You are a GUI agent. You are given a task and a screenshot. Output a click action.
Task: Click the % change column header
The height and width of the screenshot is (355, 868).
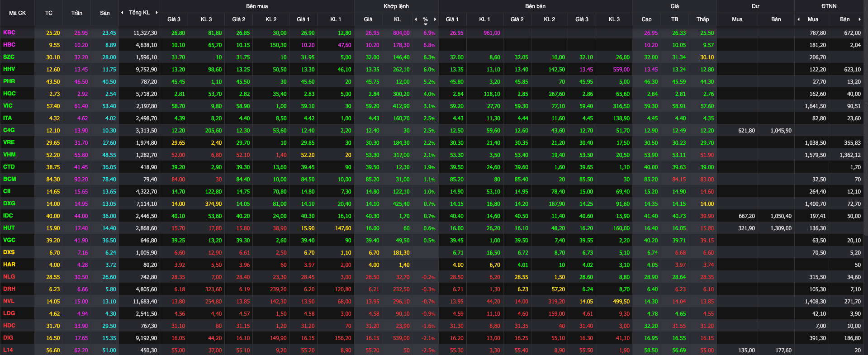(426, 19)
